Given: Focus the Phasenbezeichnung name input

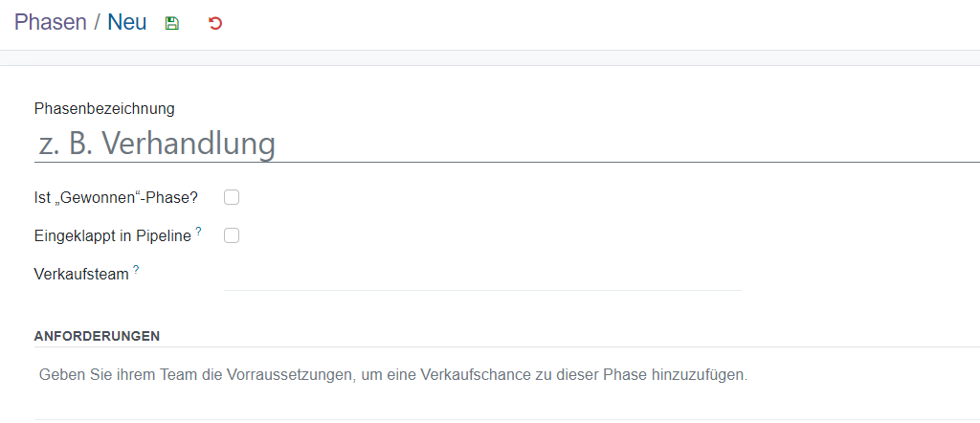Looking at the screenshot, I should (x=479, y=144).
